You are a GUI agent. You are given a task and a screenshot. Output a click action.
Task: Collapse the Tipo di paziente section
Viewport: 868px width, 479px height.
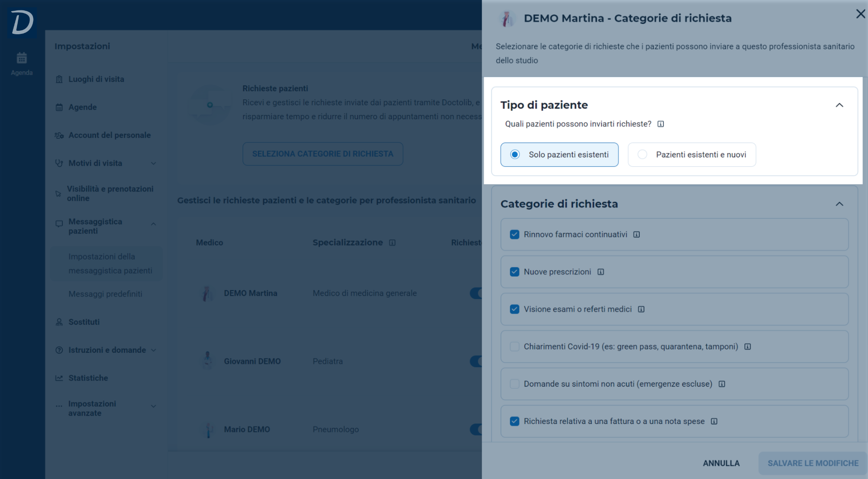(840, 105)
